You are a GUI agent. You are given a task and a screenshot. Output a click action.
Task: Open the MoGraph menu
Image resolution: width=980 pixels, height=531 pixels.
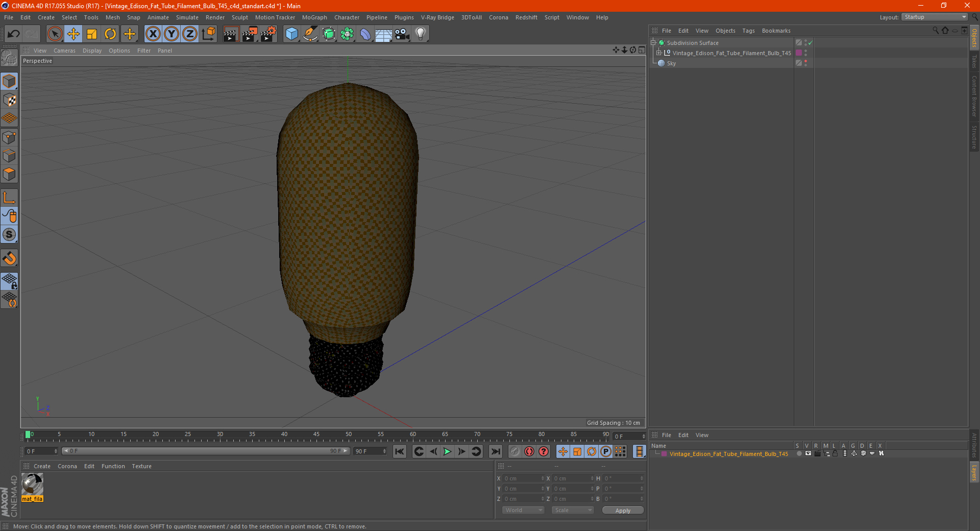[x=314, y=17]
